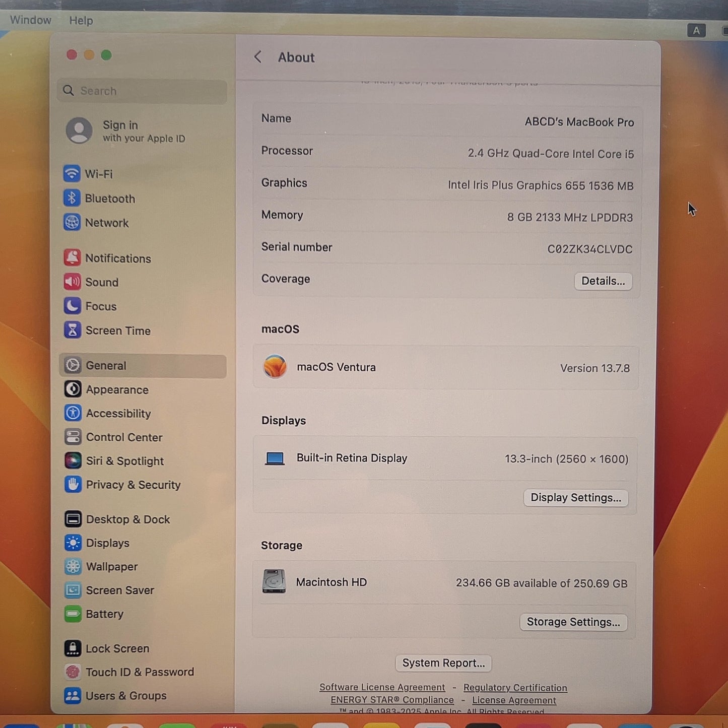Select the Appearance icon
Screen dimensions: 728x728
tap(73, 389)
